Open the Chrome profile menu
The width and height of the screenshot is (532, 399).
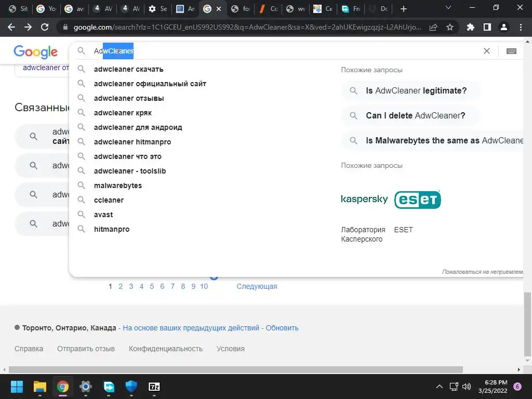click(x=504, y=27)
